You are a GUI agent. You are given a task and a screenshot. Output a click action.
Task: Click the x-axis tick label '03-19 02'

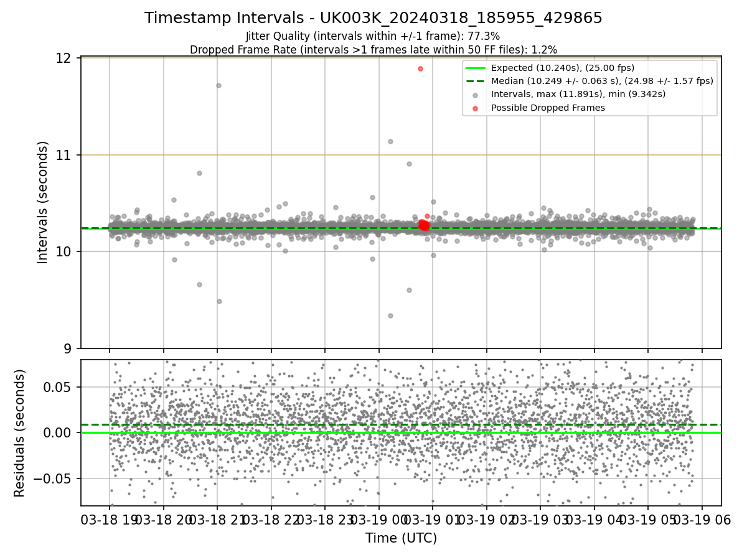click(486, 520)
